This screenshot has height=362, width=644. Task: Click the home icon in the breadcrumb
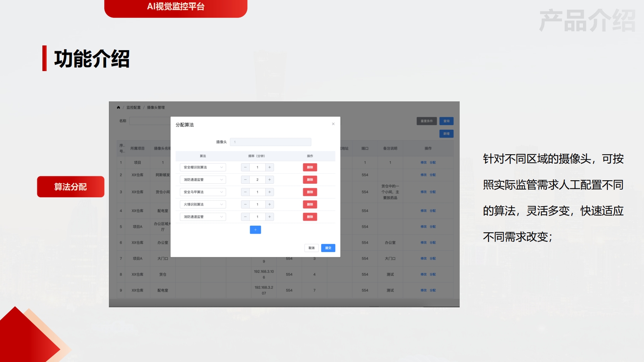119,108
